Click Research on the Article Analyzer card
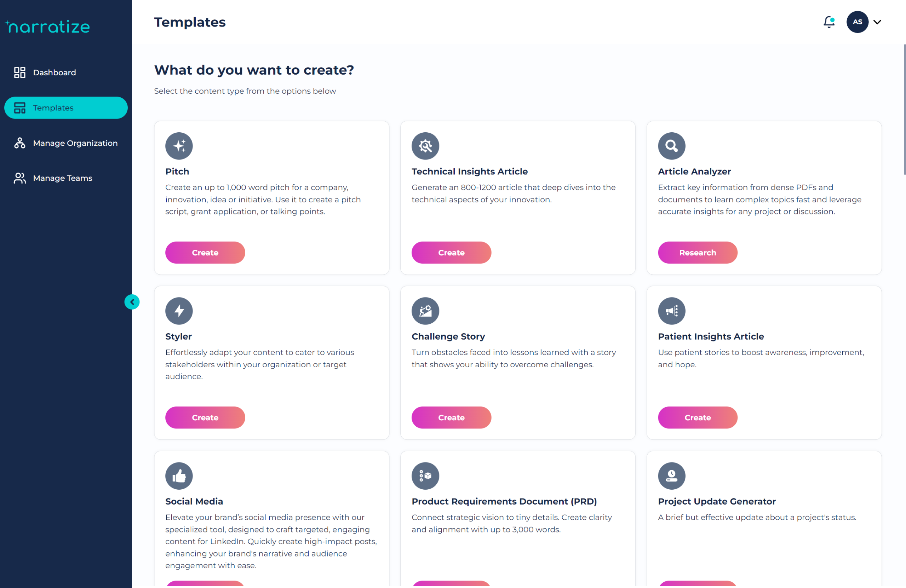 tap(698, 252)
